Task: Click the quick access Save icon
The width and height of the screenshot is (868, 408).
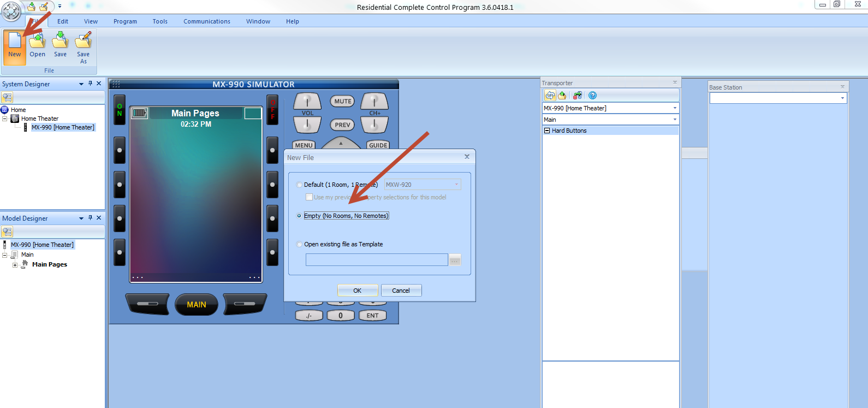Action: tap(32, 7)
